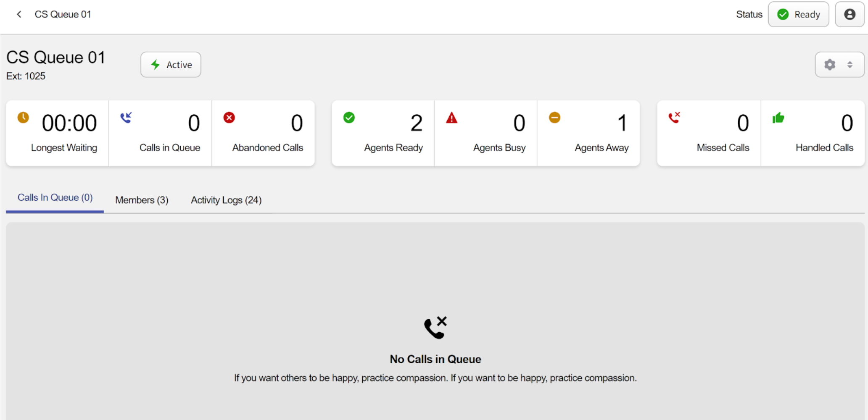Screen dimensions: 868x420
Task: Open the user profile account icon
Action: [849, 14]
